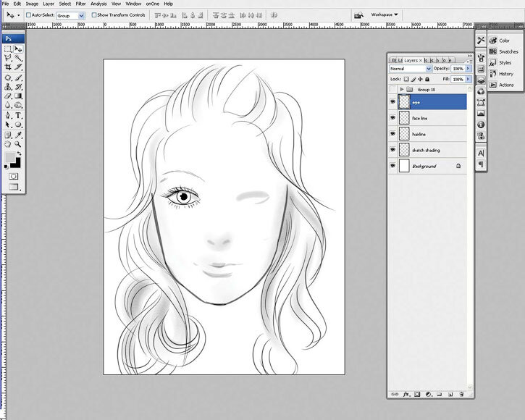This screenshot has width=525, height=420.
Task: Delete layer using the trash icon
Action: [461, 394]
